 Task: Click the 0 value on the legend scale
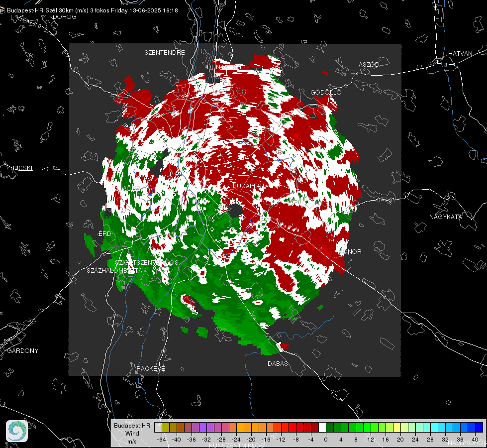coord(326,440)
